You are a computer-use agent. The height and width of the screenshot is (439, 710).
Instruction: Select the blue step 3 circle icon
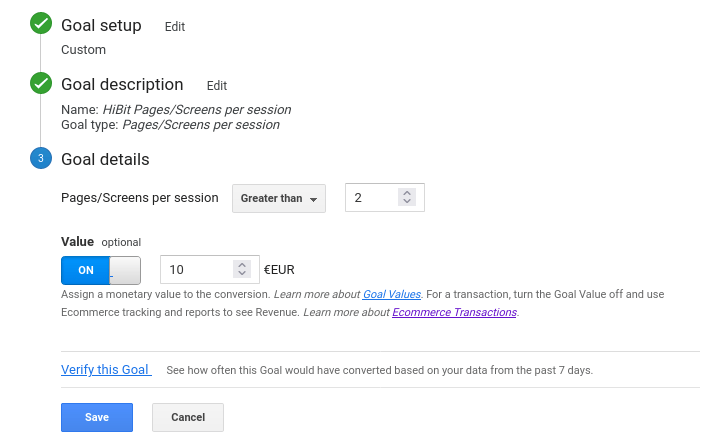[41, 158]
